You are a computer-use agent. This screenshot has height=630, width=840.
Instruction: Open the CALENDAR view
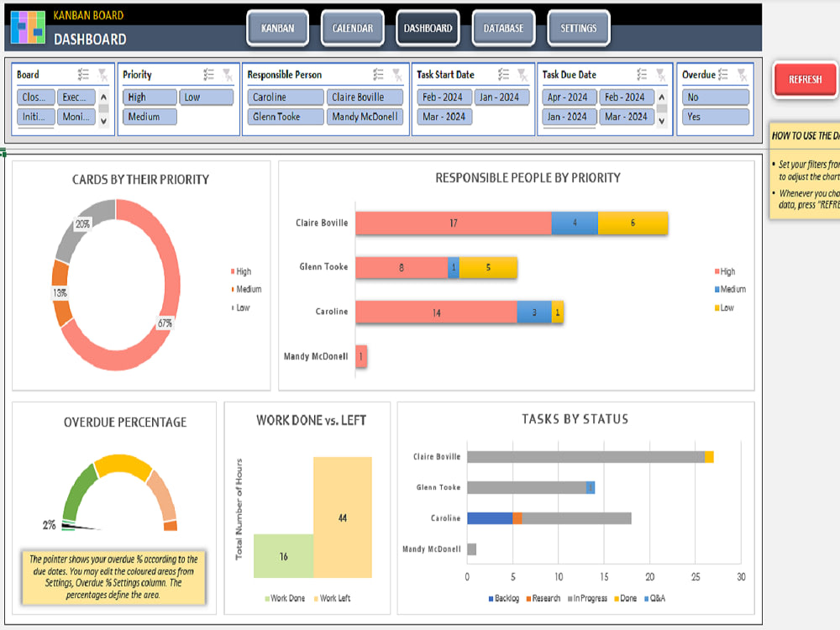(352, 27)
